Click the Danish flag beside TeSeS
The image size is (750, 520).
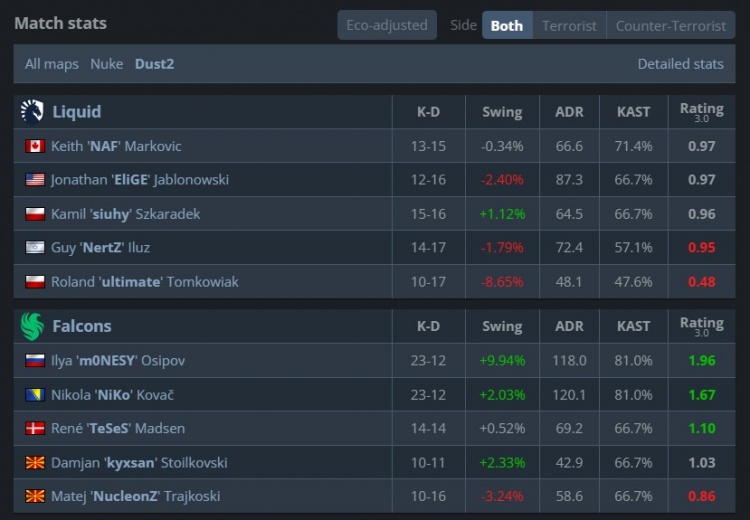35,428
